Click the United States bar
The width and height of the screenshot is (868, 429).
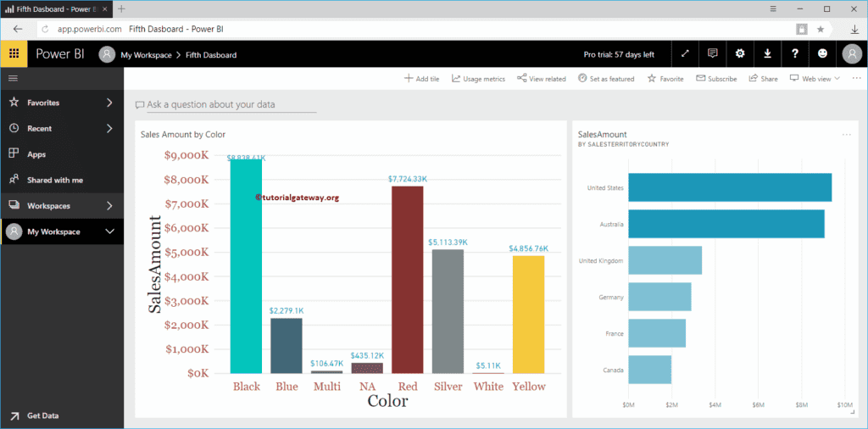[730, 187]
